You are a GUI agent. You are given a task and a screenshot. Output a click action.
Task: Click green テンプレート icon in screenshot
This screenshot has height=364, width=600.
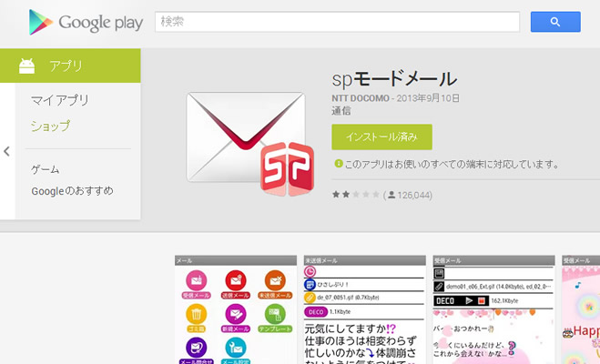tap(275, 318)
